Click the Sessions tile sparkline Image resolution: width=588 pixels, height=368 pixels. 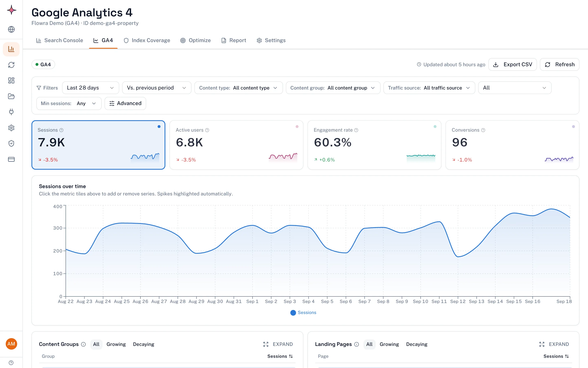tap(145, 157)
